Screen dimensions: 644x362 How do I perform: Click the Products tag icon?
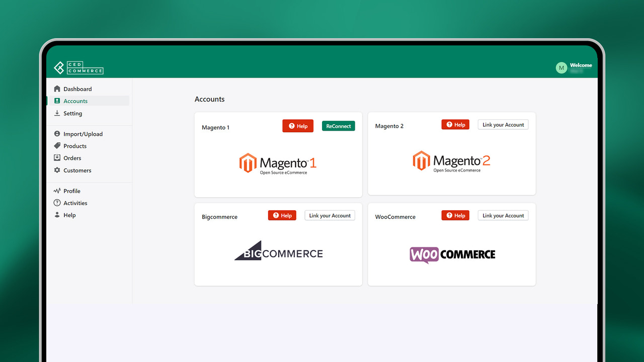[x=57, y=146]
